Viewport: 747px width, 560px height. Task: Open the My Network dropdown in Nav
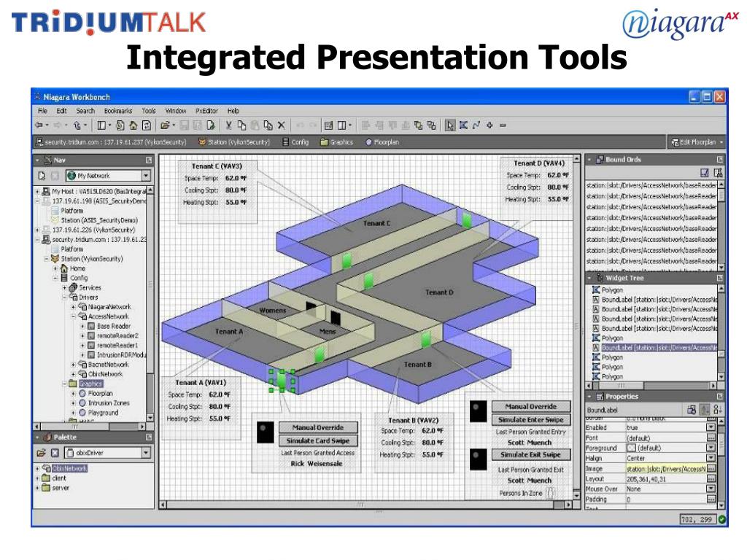(146, 176)
